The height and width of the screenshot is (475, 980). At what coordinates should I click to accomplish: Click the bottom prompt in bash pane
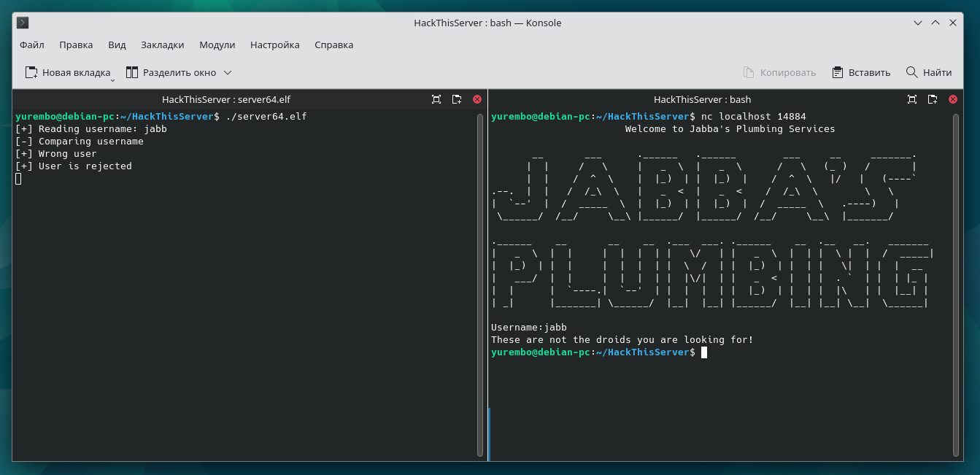pyautogui.click(x=599, y=352)
